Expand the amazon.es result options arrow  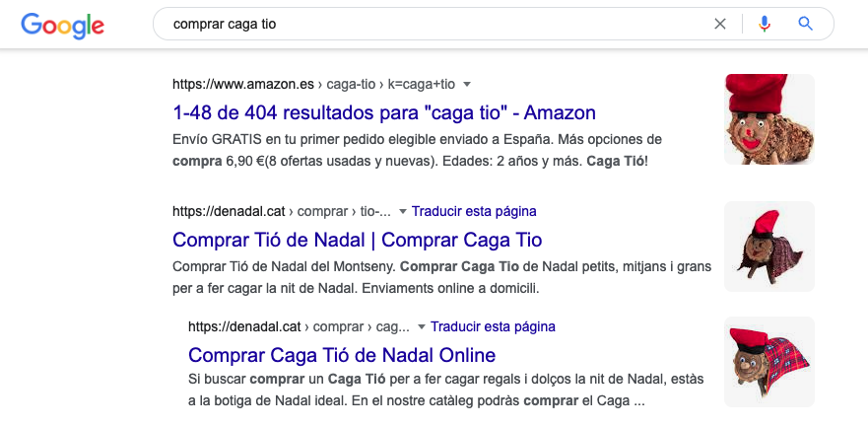[x=467, y=84]
